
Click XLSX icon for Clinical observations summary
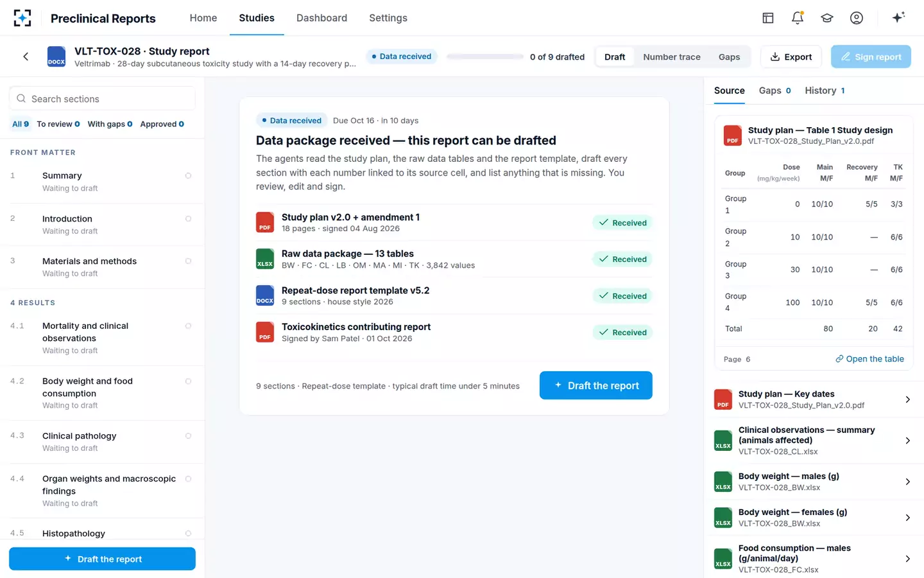pyautogui.click(x=723, y=441)
